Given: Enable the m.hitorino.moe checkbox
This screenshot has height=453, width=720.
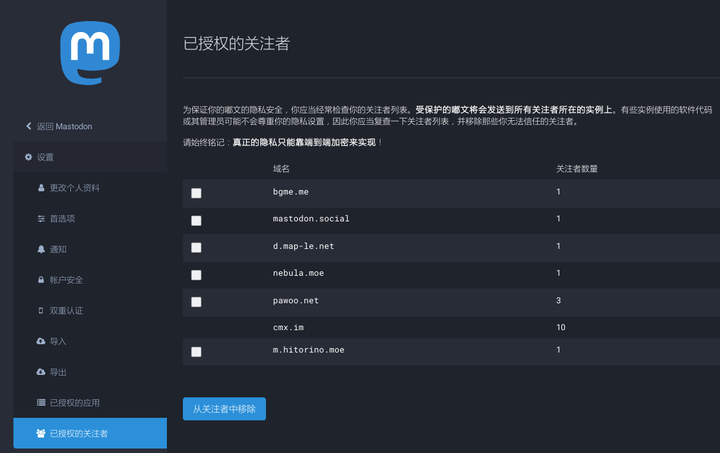Looking at the screenshot, I should coord(196,351).
